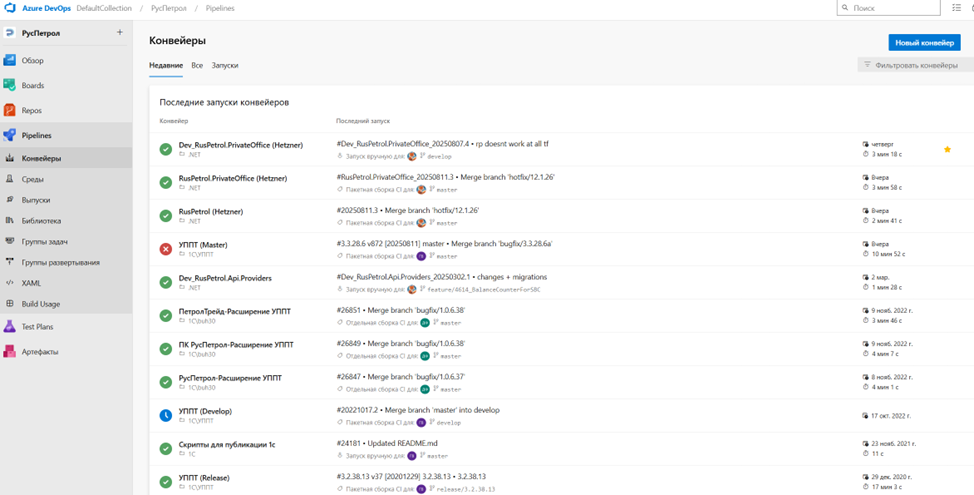Unfavorite Dev_RusPetrol.PrivateOffice (Hetzner) using the star
Screen dimensions: 974x495
coord(947,149)
